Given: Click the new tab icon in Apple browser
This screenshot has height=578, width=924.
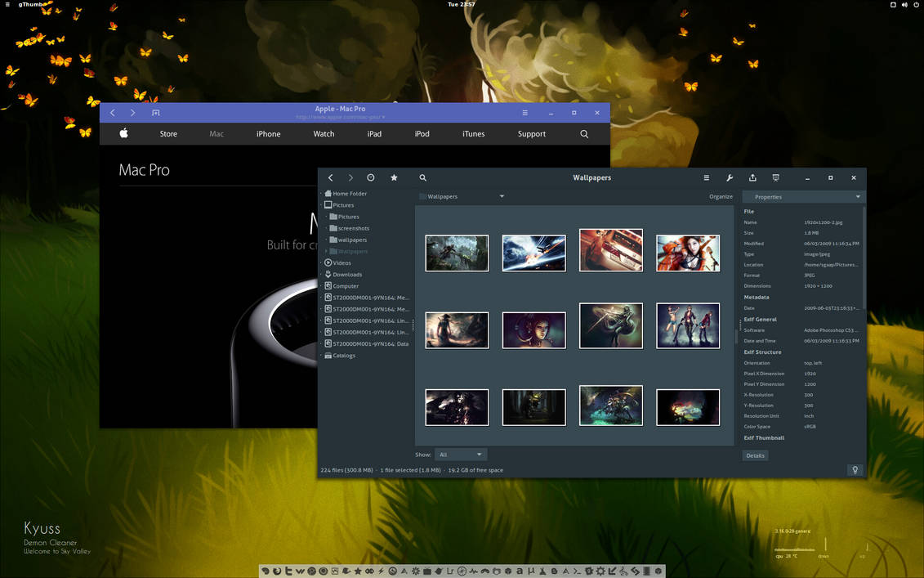Looking at the screenshot, I should coord(155,113).
